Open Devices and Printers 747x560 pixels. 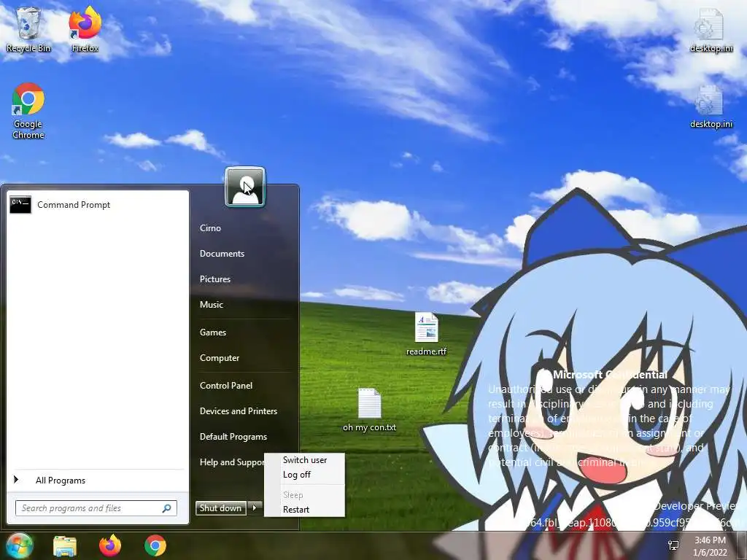239,411
